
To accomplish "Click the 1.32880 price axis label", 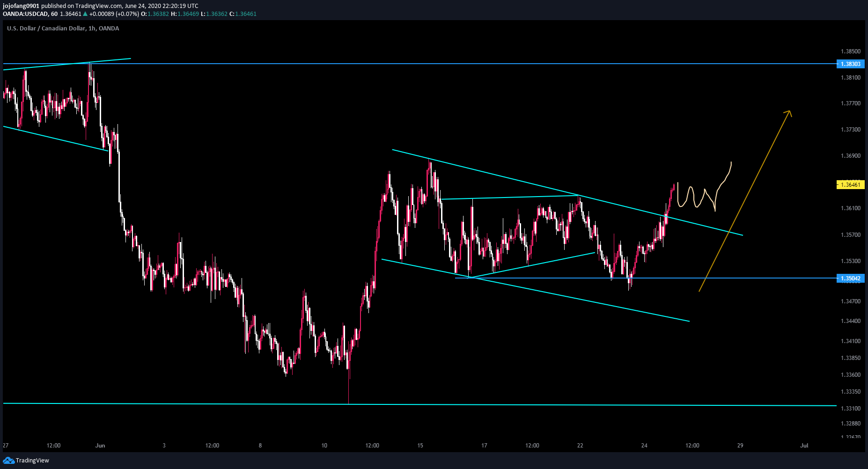I will click(x=850, y=424).
